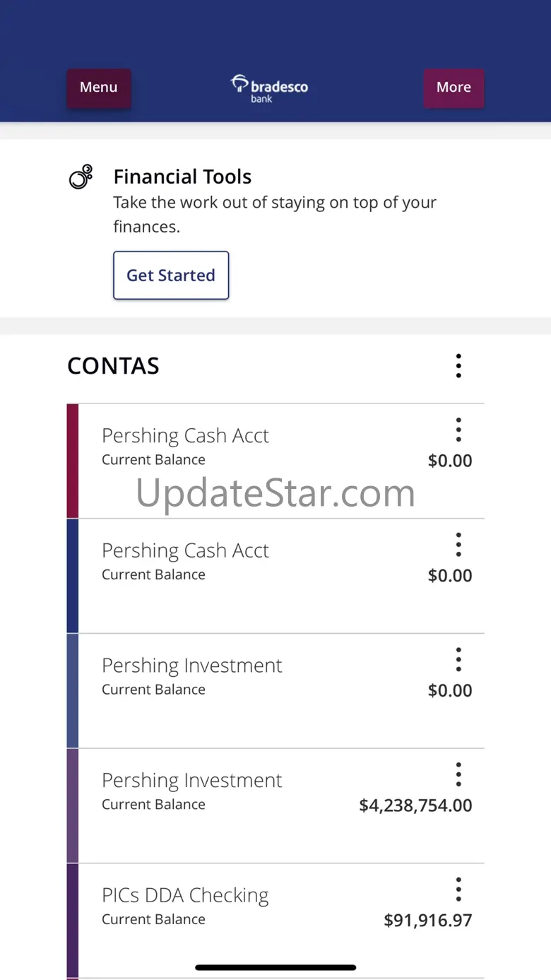The height and width of the screenshot is (980, 551).
Task: Tap Get Started under Financial Tools
Action: [x=171, y=276]
